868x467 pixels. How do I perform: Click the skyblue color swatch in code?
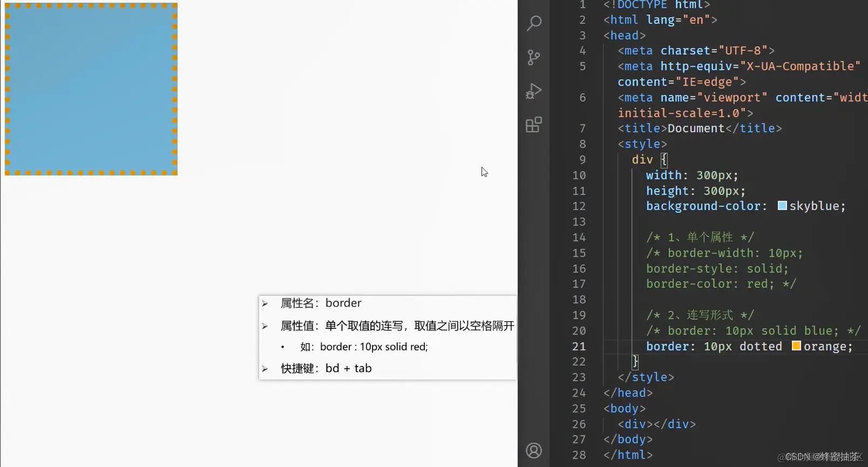[x=782, y=206]
